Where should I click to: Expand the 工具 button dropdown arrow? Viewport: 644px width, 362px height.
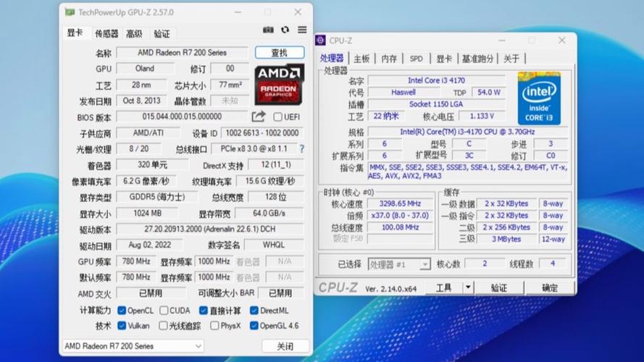468,287
